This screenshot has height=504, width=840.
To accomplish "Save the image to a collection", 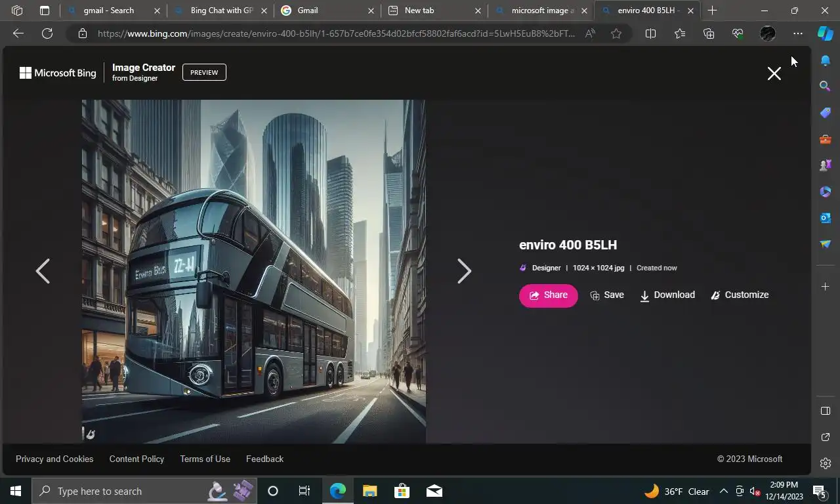I will (607, 295).
